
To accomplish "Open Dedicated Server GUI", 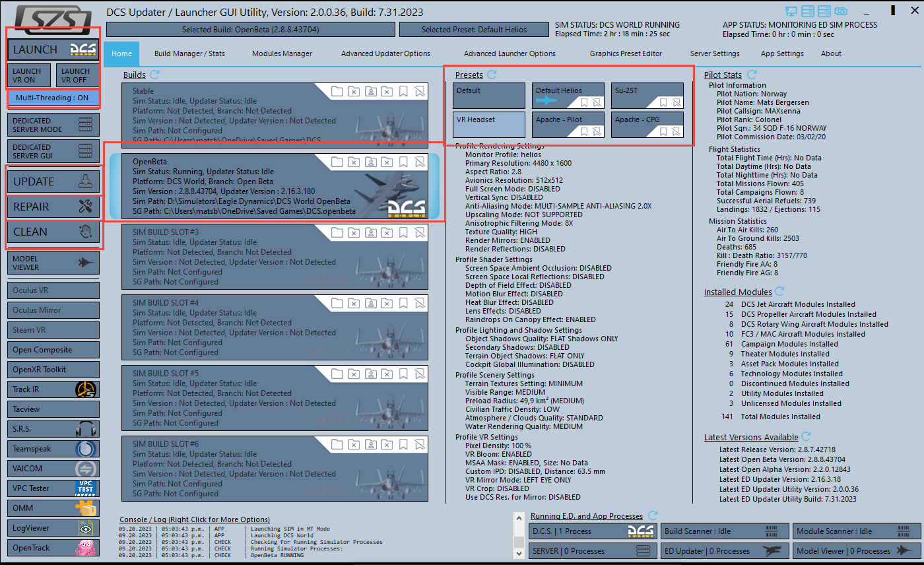I will click(53, 151).
